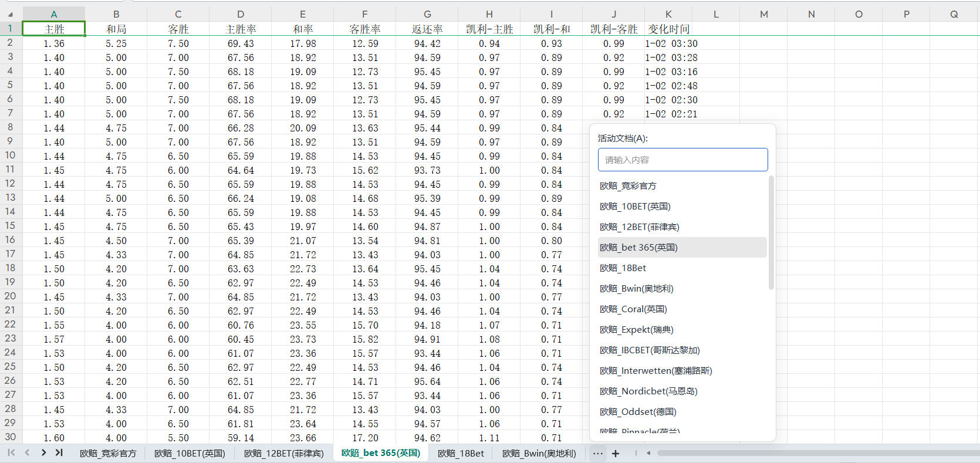Click header cell 变化时间

pyautogui.click(x=668, y=29)
